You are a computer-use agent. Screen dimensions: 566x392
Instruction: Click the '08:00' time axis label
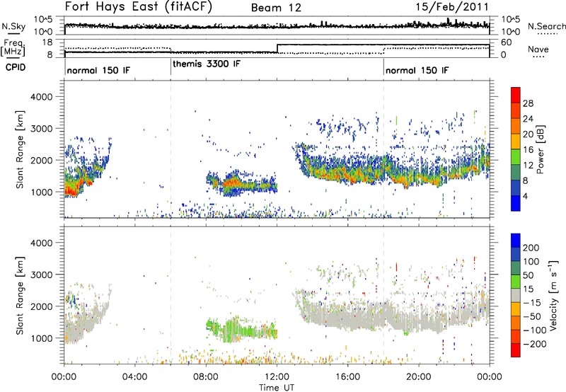206,377
